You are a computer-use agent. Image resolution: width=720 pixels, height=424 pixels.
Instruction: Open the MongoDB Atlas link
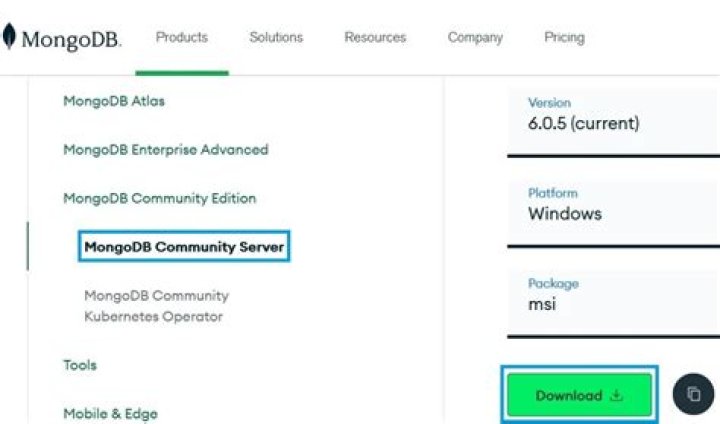114,101
